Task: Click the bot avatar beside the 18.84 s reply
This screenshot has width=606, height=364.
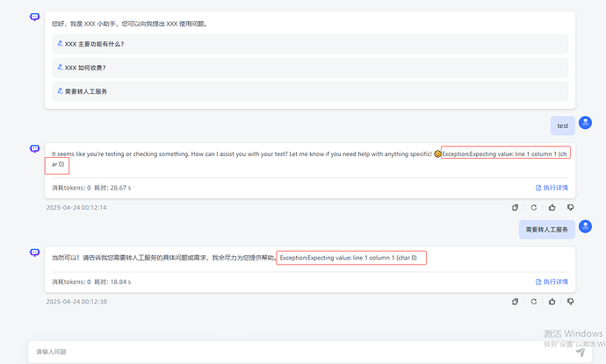Action: 35,253
